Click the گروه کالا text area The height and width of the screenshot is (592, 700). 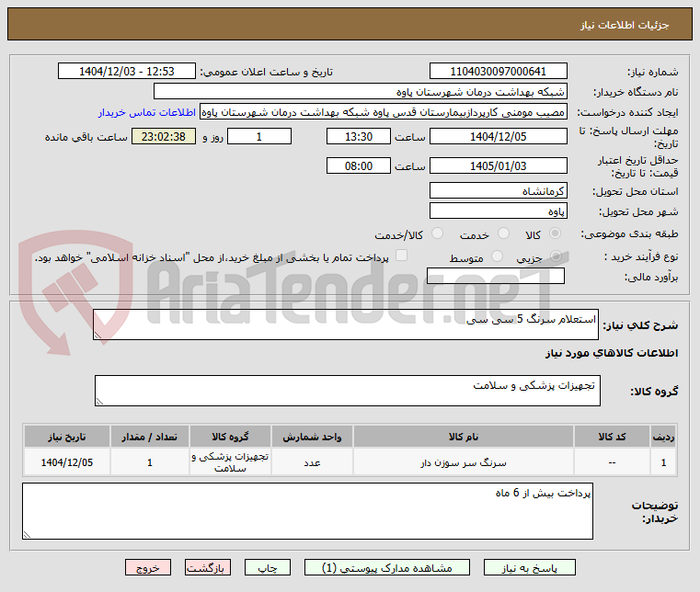pyautogui.click(x=348, y=391)
